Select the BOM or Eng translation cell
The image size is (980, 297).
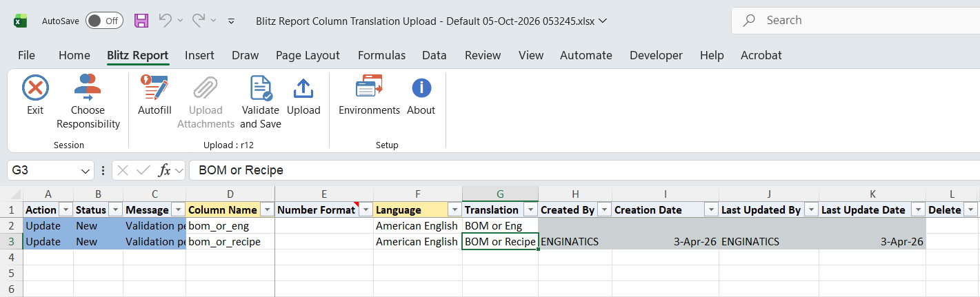(500, 225)
